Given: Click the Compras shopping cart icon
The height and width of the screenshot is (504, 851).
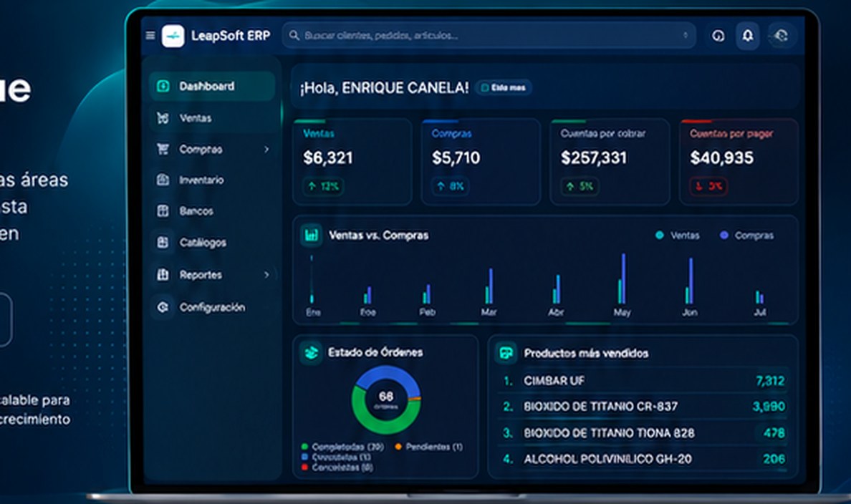Looking at the screenshot, I should [x=163, y=149].
